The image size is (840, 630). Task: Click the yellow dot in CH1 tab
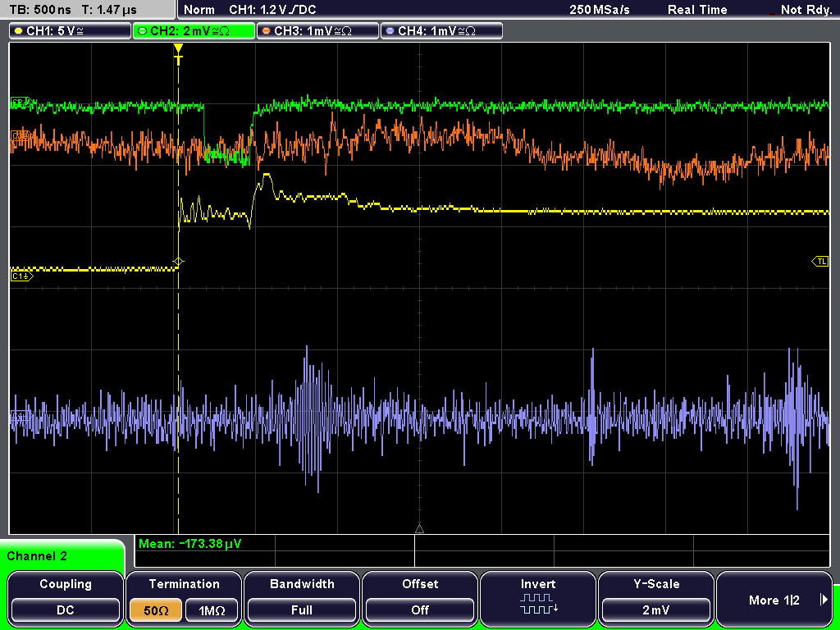(x=19, y=31)
